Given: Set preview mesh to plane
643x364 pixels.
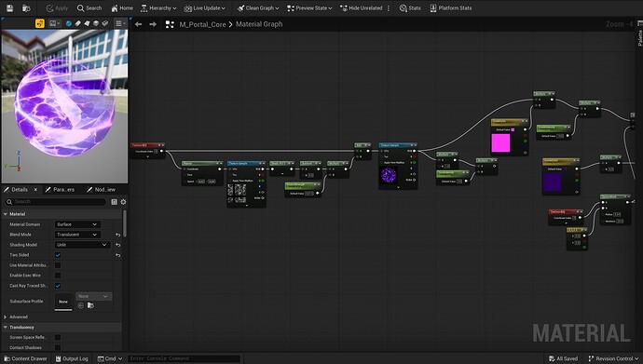Looking at the screenshot, I should [x=87, y=23].
